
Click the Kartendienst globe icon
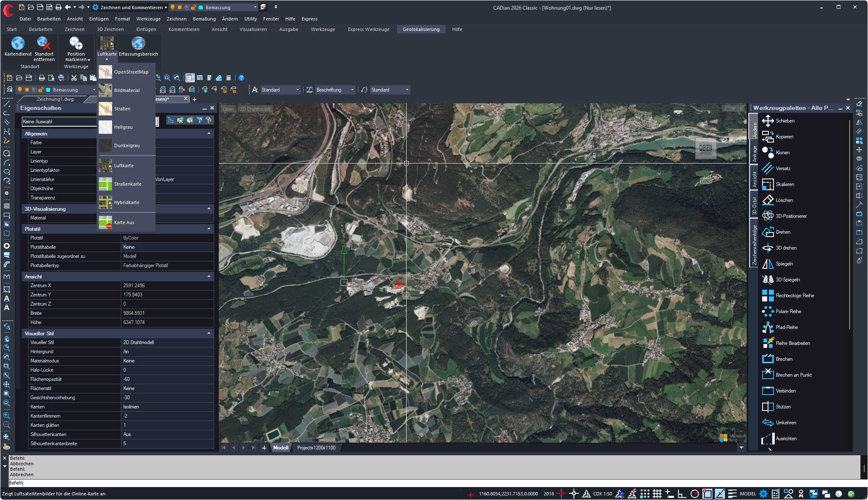pos(18,43)
